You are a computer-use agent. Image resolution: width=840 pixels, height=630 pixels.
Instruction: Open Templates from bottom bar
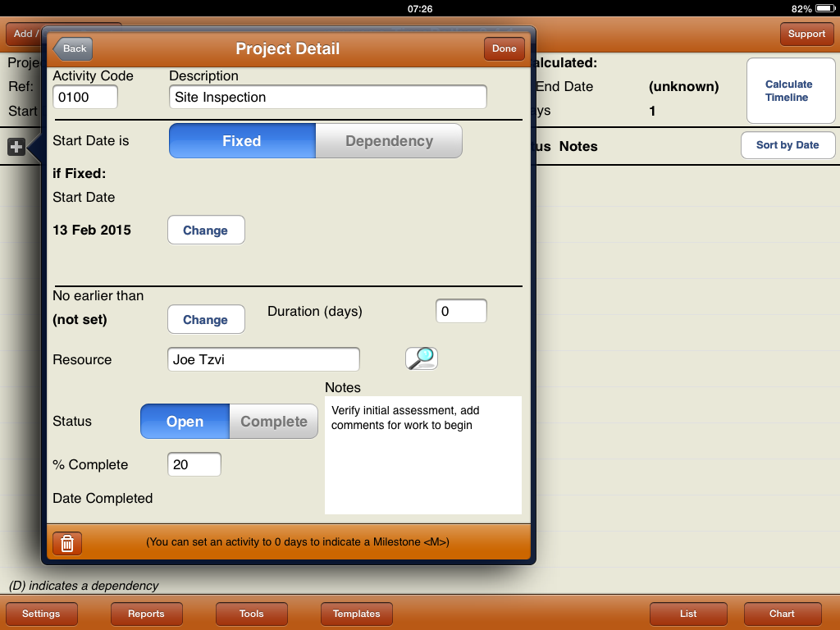[x=357, y=614]
